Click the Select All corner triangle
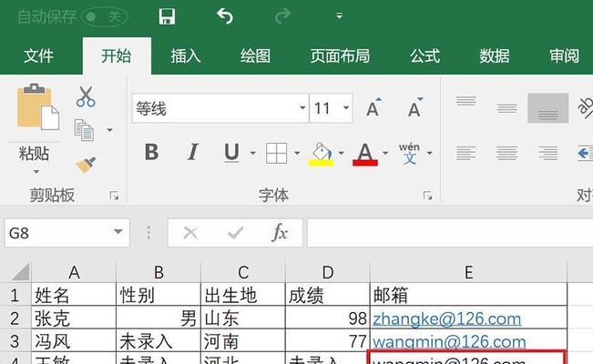593x364 pixels. (20, 272)
